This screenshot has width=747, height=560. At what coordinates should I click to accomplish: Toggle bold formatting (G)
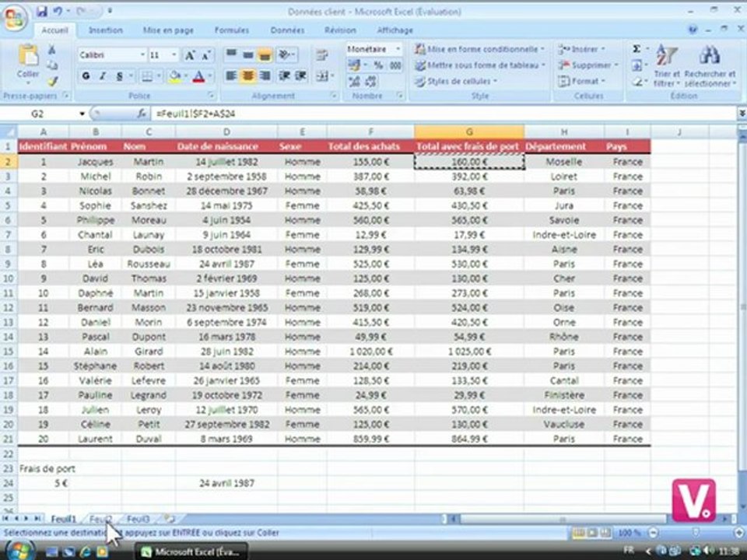tap(86, 76)
